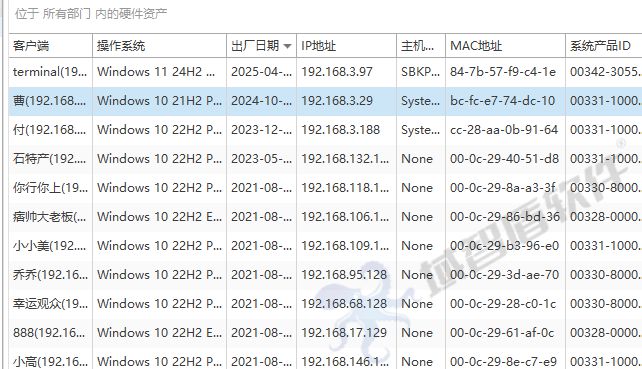Image resolution: width=642 pixels, height=369 pixels.
Task: Select the client row 付(192.168...
Action: 326,130
